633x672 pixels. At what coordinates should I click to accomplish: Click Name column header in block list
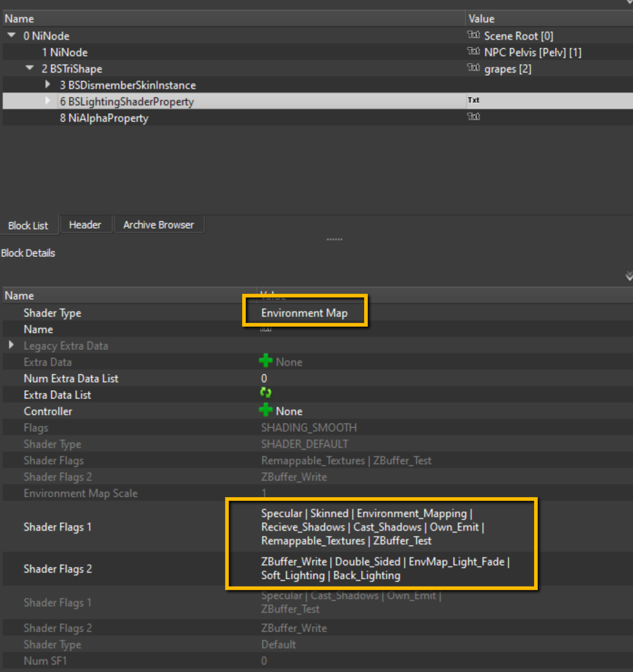234,19
